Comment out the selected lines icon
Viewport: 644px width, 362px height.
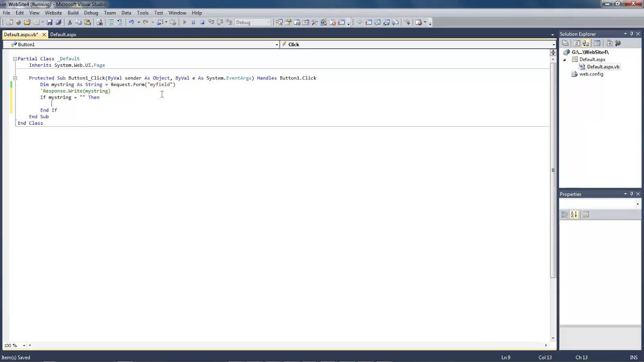(x=111, y=22)
